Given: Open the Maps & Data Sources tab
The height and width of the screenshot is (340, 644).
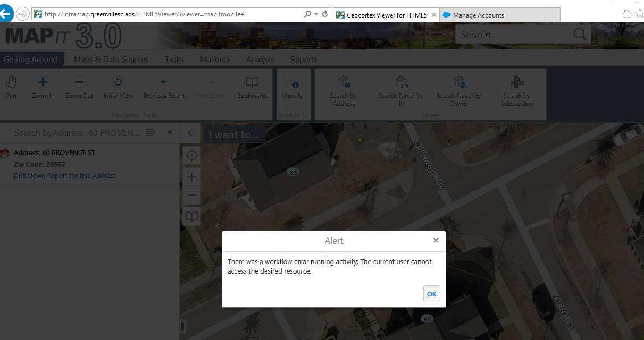Looking at the screenshot, I should click(x=111, y=59).
